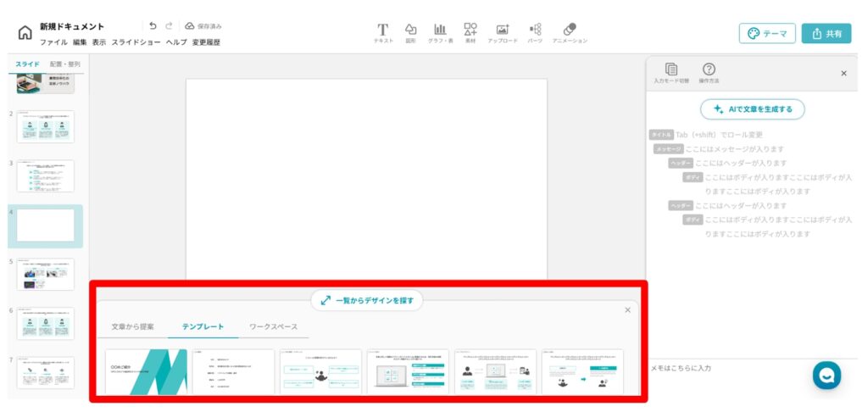Click the 素材 (Materials) icon
The image size is (868, 412).
[x=470, y=31]
